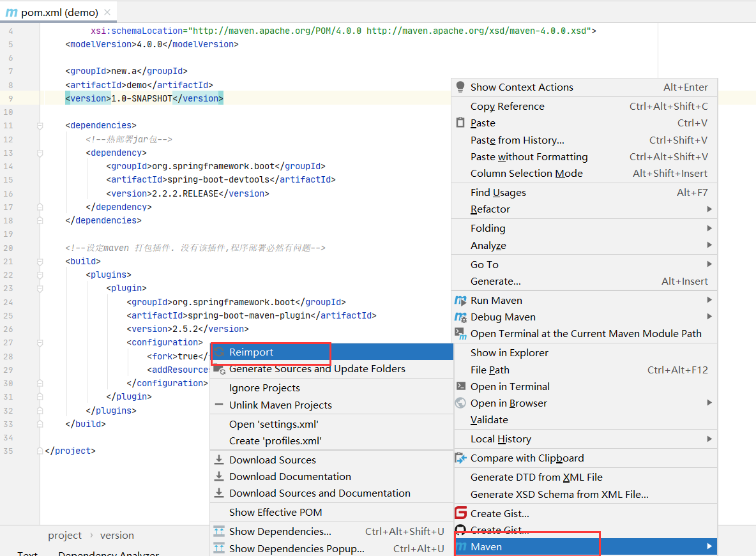Click the Maven file icon on pom.xml tab

[x=11, y=13]
